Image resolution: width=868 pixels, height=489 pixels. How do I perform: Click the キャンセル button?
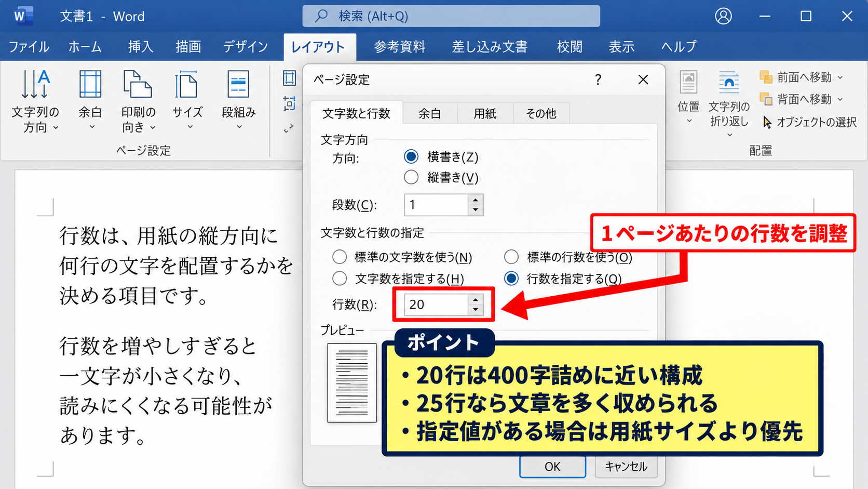tap(626, 467)
